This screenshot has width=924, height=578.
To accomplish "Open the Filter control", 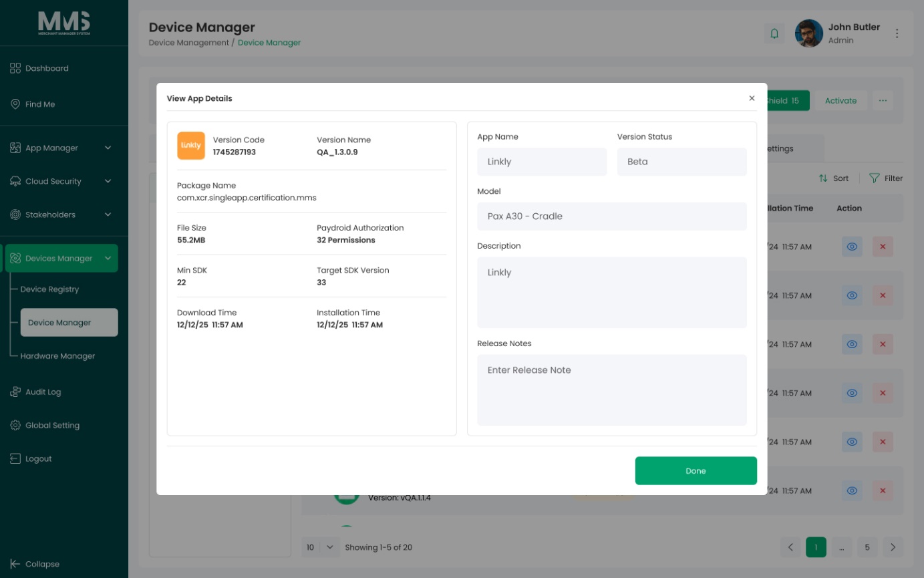I will (x=886, y=178).
